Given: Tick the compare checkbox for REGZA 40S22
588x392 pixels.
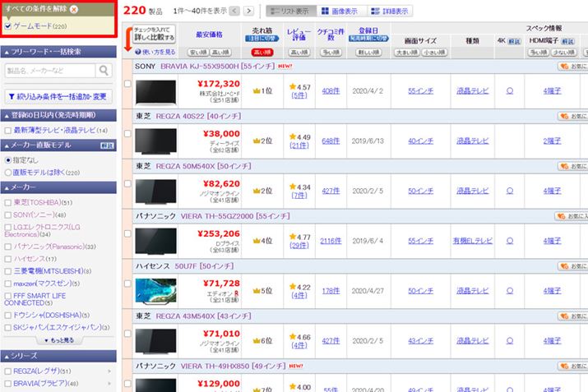Looking at the screenshot, I should coord(127,133).
